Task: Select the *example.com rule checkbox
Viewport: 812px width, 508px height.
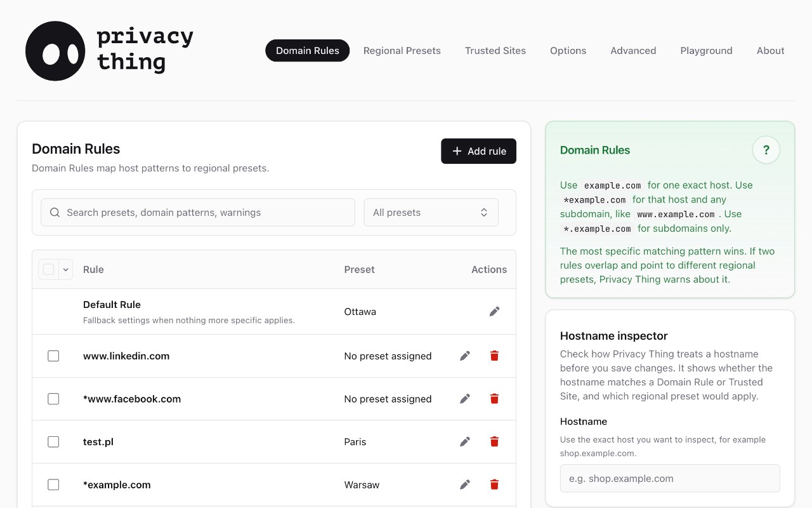Action: click(53, 485)
